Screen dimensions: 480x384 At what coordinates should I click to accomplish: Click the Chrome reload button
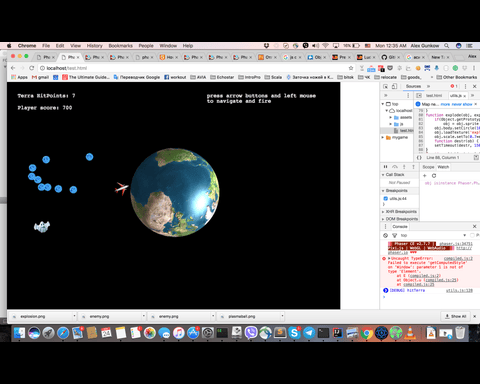[x=32, y=68]
